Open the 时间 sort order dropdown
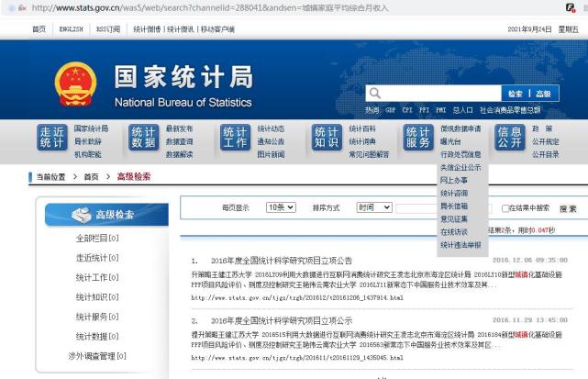 374,207
